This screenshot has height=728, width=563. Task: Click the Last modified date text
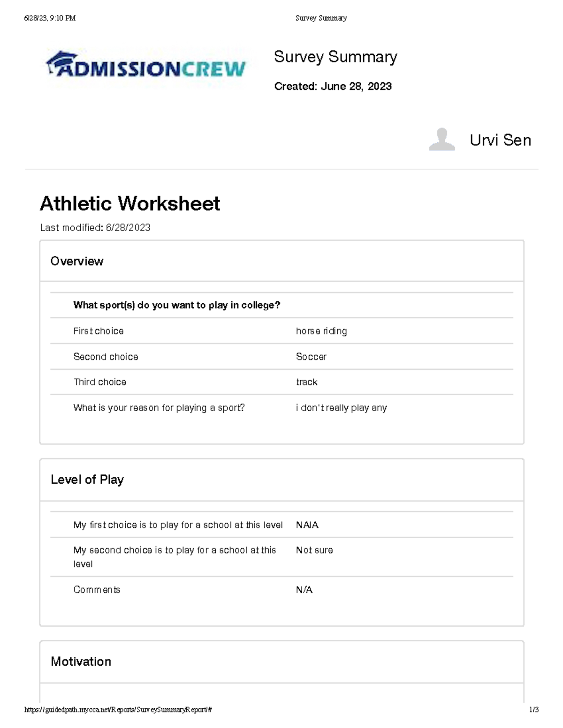tap(95, 228)
